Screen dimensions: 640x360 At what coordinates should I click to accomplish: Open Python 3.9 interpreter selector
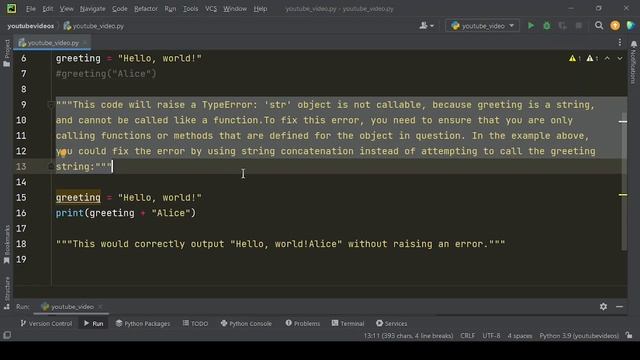(579, 336)
